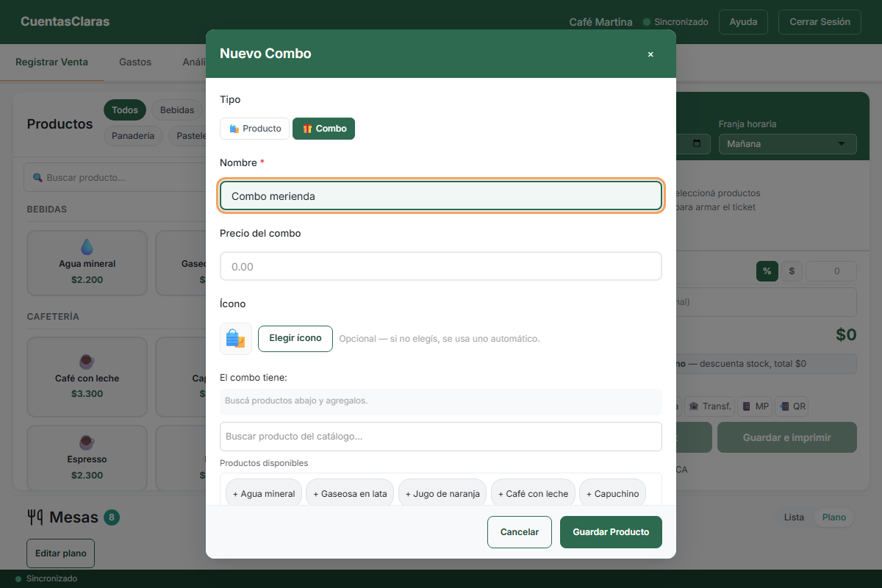Click the Nombre input field

point(441,196)
